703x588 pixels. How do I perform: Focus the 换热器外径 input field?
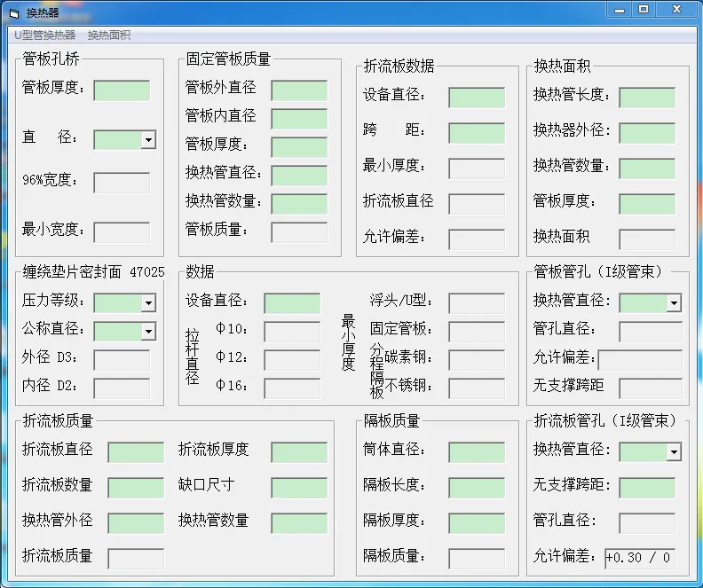646,133
